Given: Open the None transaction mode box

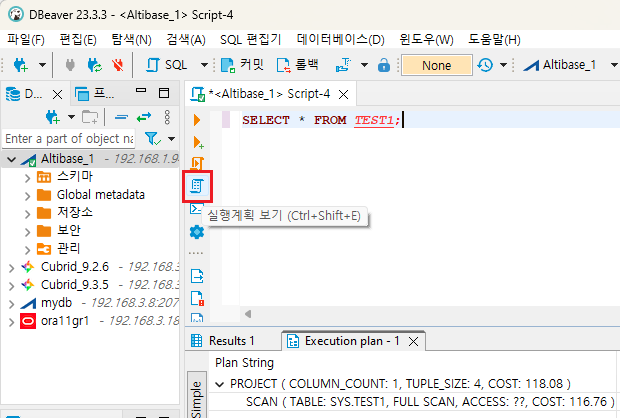Looking at the screenshot, I should [x=436, y=65].
